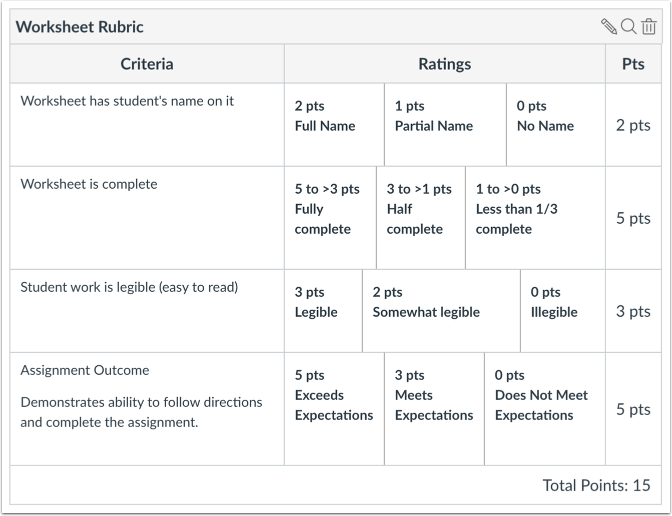
Task: Click the Ratings column header
Action: (444, 64)
